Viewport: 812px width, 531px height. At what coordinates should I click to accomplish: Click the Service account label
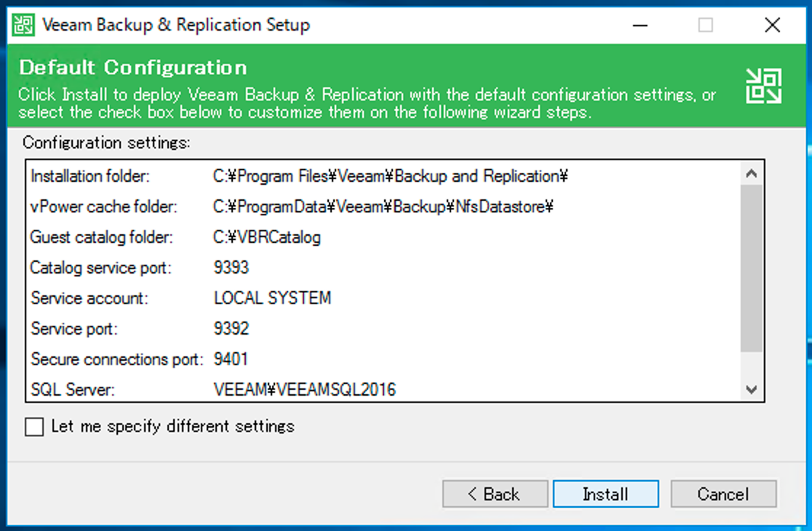tap(89, 298)
